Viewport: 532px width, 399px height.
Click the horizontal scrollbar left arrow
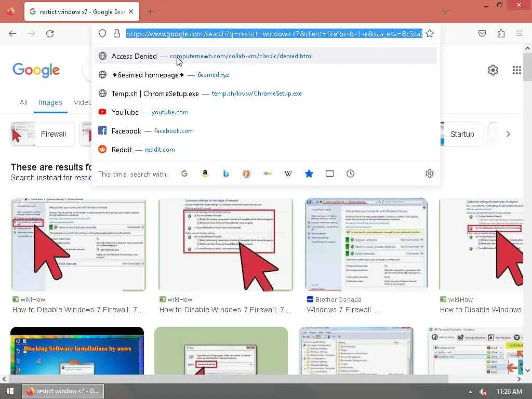tap(4, 379)
